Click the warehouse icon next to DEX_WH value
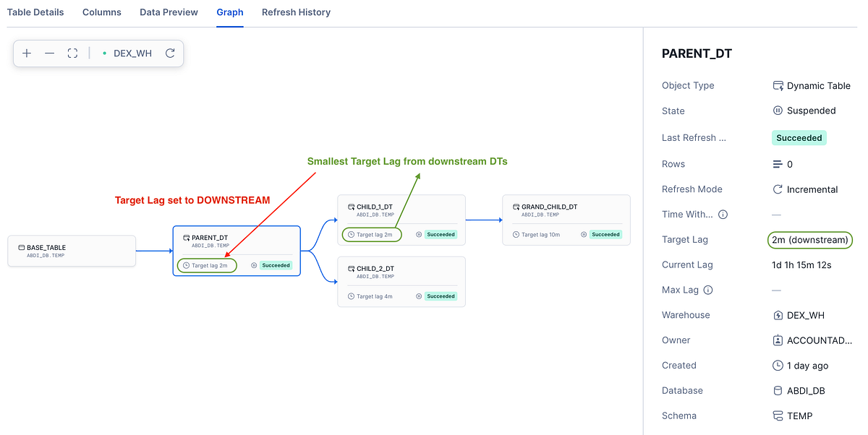The height and width of the screenshot is (435, 868). (778, 315)
